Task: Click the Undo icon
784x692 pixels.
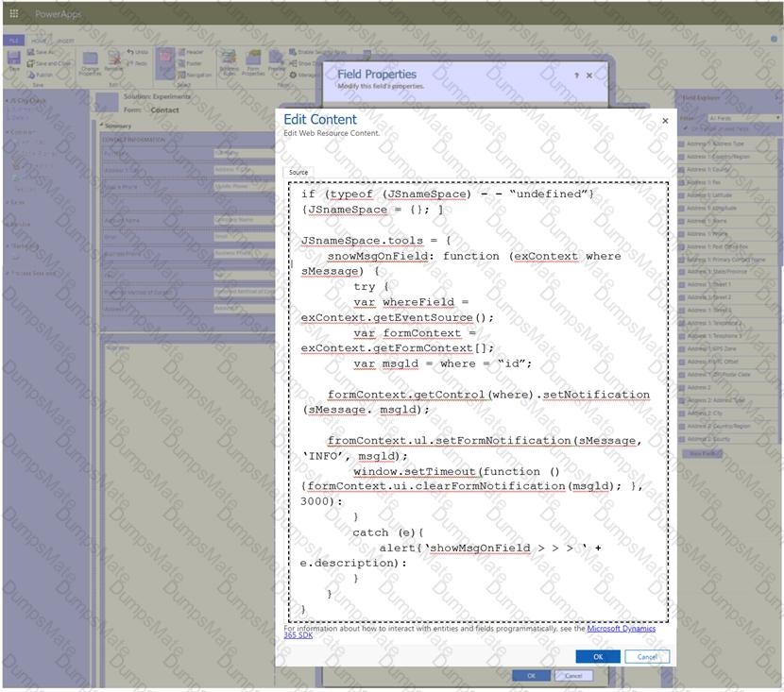Action: tap(139, 52)
